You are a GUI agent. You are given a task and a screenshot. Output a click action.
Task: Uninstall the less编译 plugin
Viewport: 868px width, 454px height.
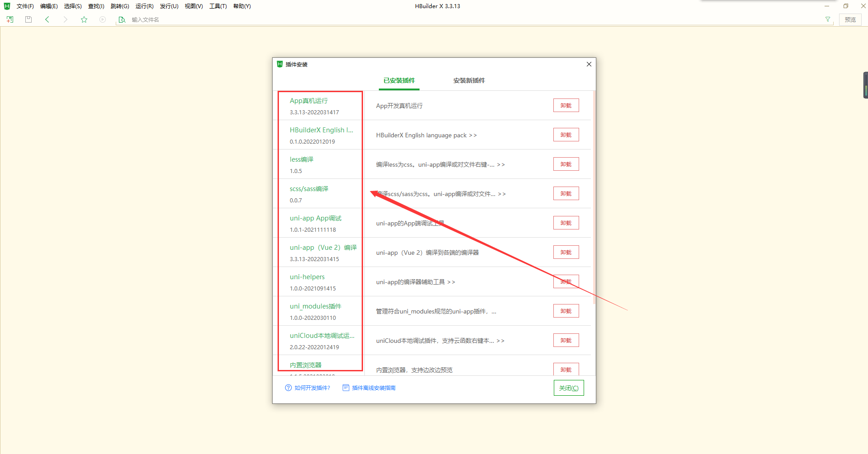click(566, 164)
